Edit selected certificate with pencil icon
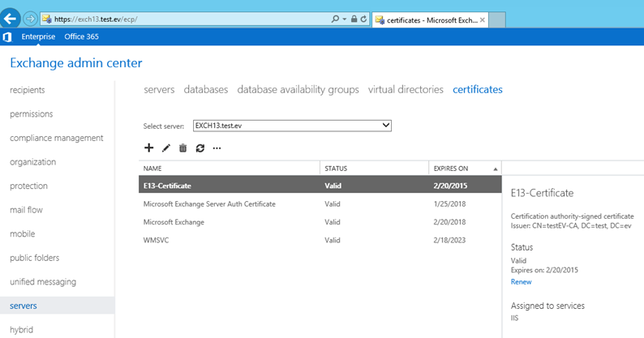644x338 pixels. tap(166, 148)
